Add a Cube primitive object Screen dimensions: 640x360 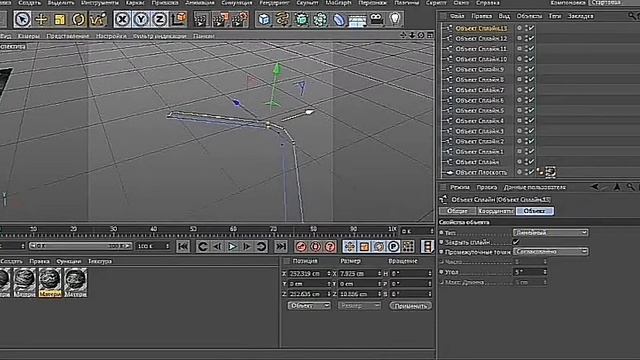(x=264, y=19)
